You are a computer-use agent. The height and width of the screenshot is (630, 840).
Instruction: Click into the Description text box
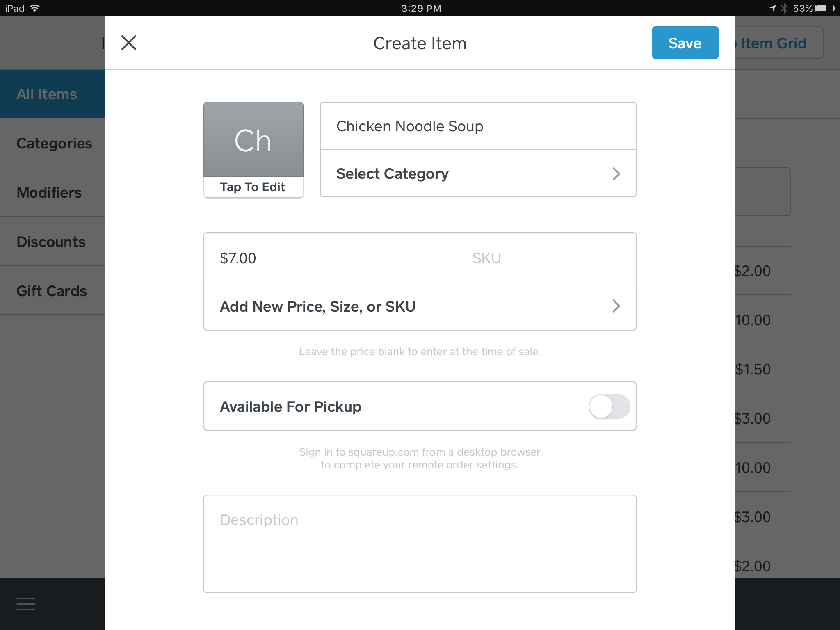point(420,543)
